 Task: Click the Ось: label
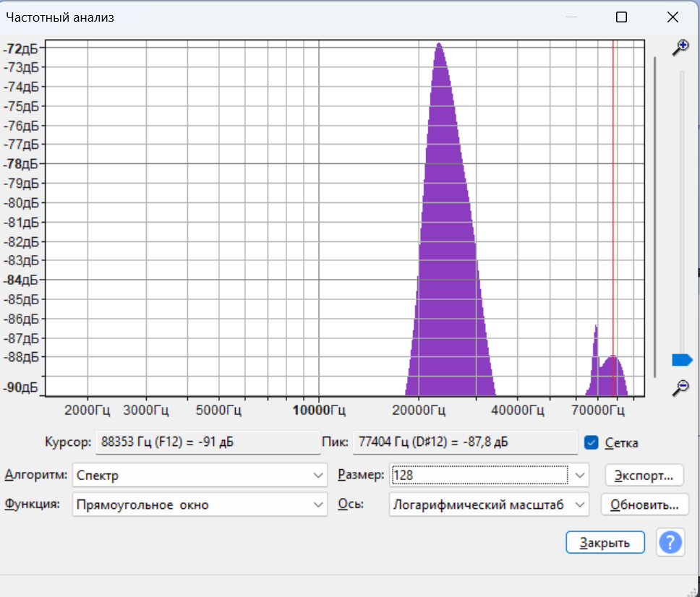(351, 504)
